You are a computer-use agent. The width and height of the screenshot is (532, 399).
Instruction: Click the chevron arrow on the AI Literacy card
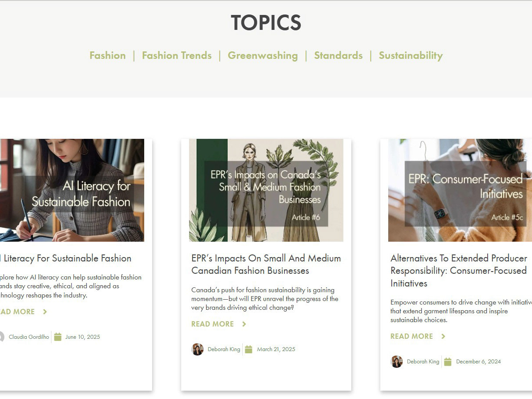pyautogui.click(x=45, y=312)
